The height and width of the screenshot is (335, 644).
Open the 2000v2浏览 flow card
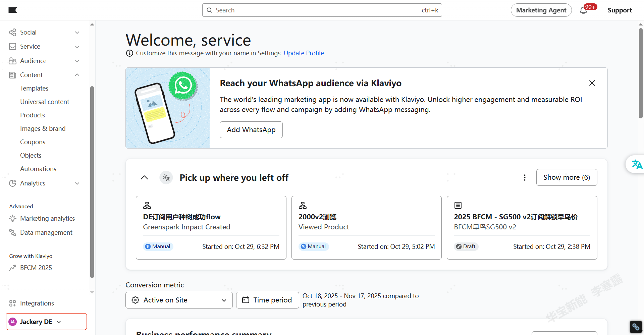pos(367,228)
